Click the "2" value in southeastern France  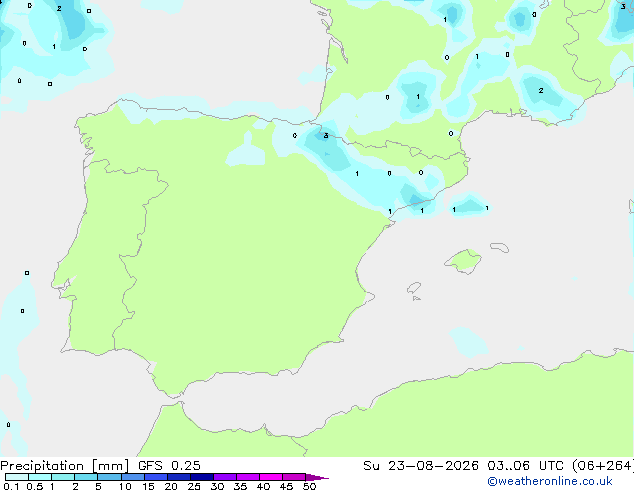click(541, 91)
